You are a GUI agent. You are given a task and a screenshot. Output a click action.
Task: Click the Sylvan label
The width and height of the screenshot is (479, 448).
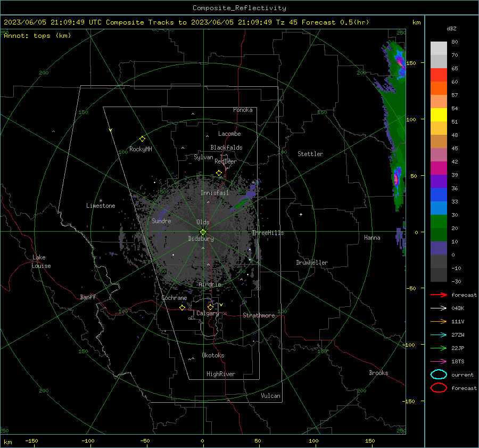click(x=203, y=157)
